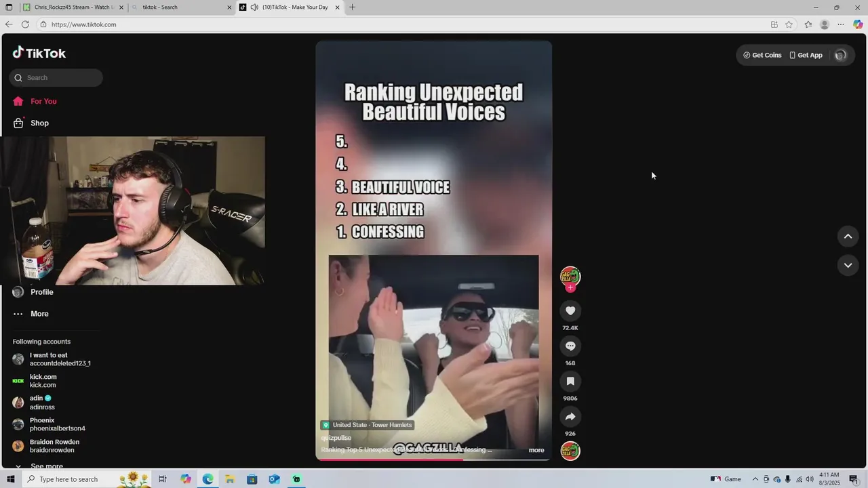Open the United State · Tower Hamlets location tag
868x488 pixels.
(x=367, y=425)
